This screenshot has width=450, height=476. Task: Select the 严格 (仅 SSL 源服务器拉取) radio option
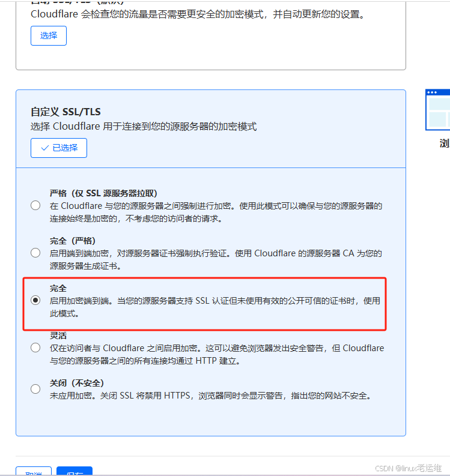(35, 205)
